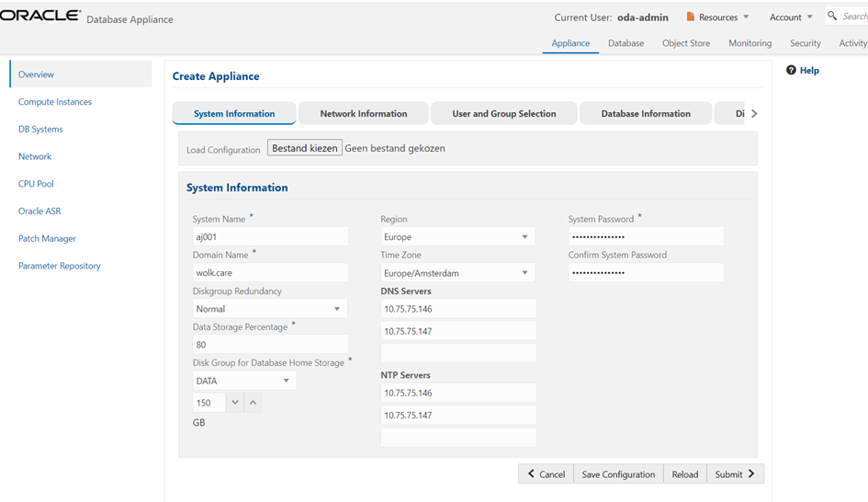Go to the Monitoring top menu
Viewport: 868px width, 502px height.
tap(750, 43)
